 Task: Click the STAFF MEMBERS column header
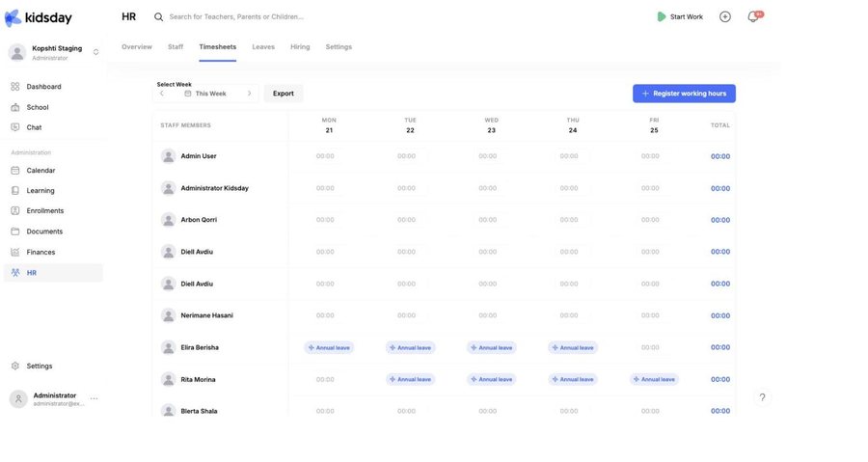(x=185, y=125)
